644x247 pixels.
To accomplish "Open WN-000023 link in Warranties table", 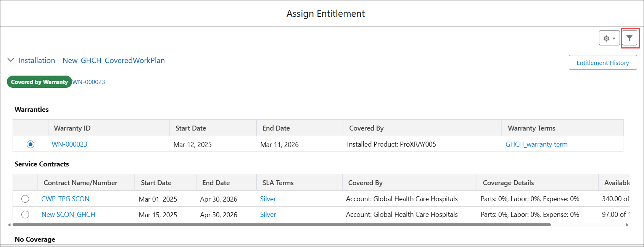I will click(69, 144).
